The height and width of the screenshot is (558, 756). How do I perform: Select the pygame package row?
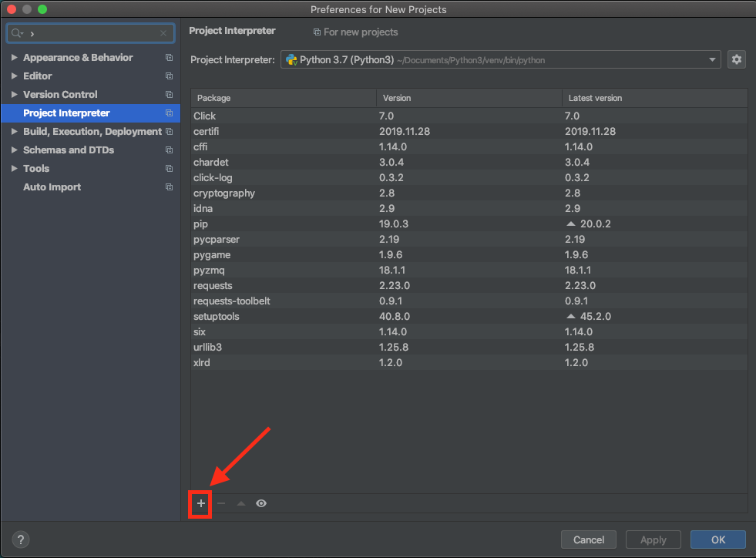tap(469, 254)
